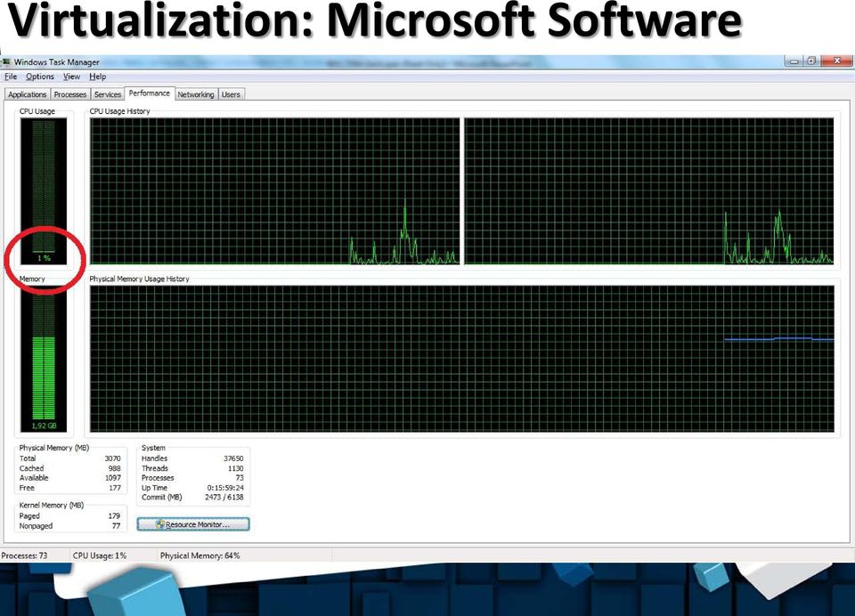This screenshot has width=855, height=616.
Task: Open the Help menu
Action: [98, 77]
